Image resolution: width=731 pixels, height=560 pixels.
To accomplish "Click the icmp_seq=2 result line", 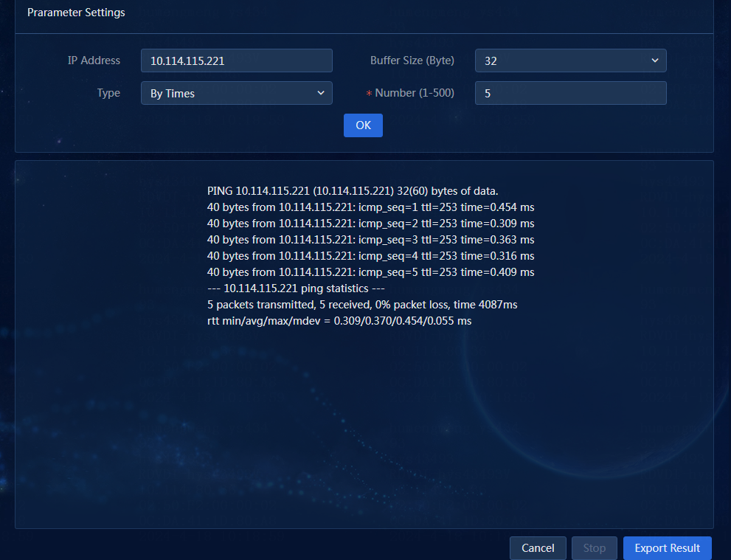I will (x=370, y=224).
